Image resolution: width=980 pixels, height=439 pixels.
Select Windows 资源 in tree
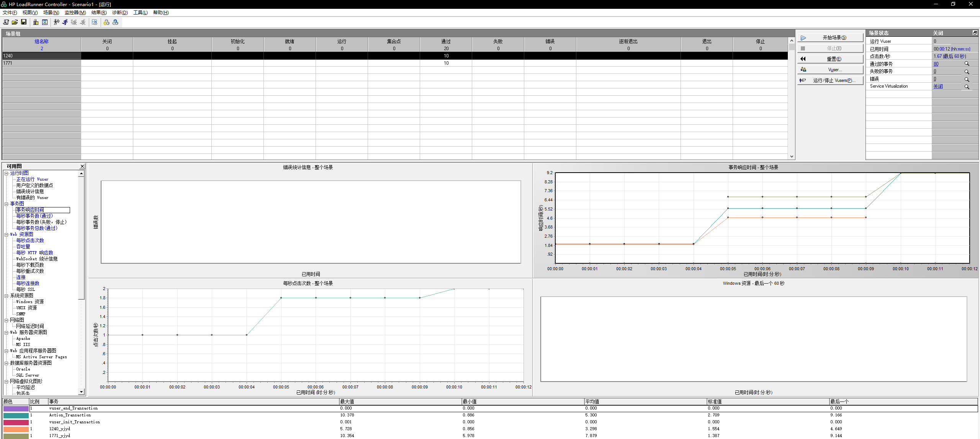30,302
